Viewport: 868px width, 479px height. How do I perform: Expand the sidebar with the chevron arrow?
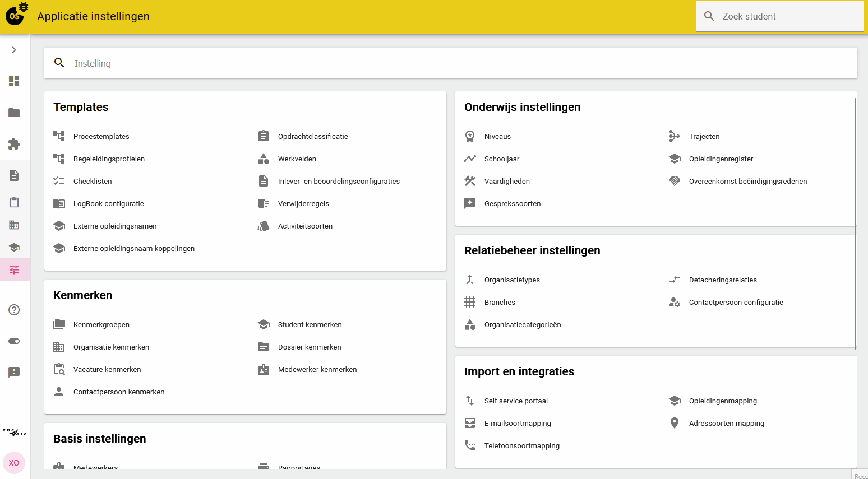point(14,50)
